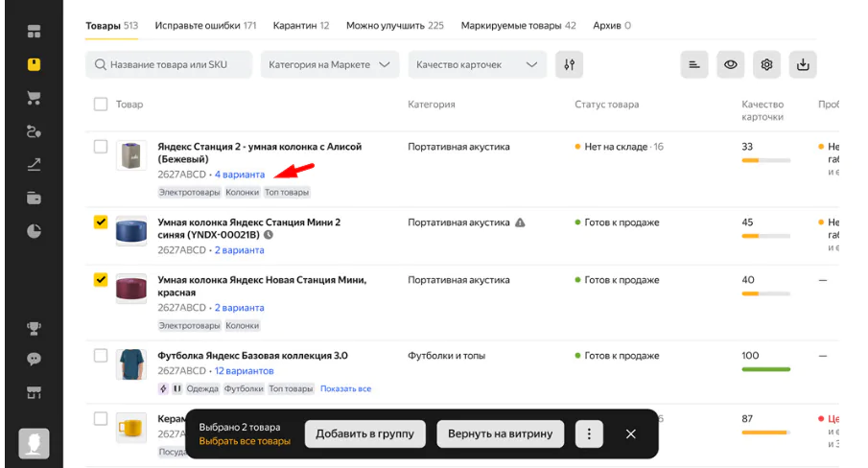Image resolution: width=868 pixels, height=468 pixels.
Task: Open the logistics route sidebar icon
Action: [34, 131]
